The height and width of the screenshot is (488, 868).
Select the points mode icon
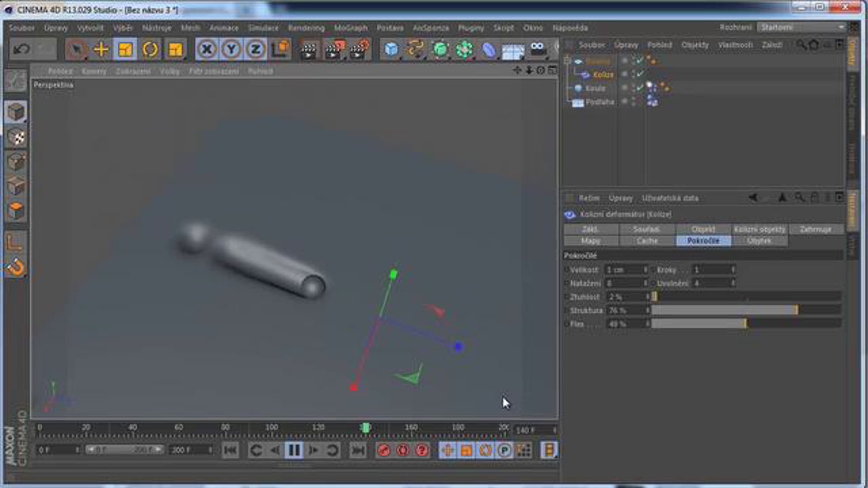[x=16, y=162]
